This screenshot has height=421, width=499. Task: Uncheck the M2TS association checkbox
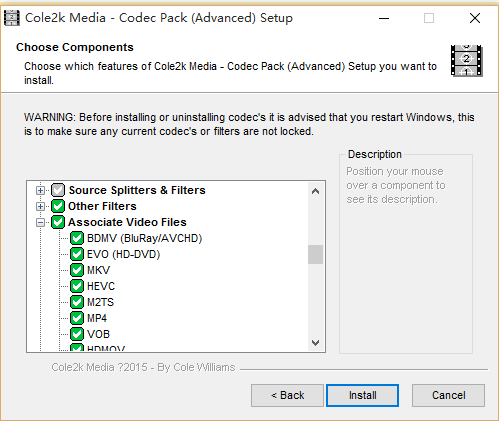click(x=77, y=302)
